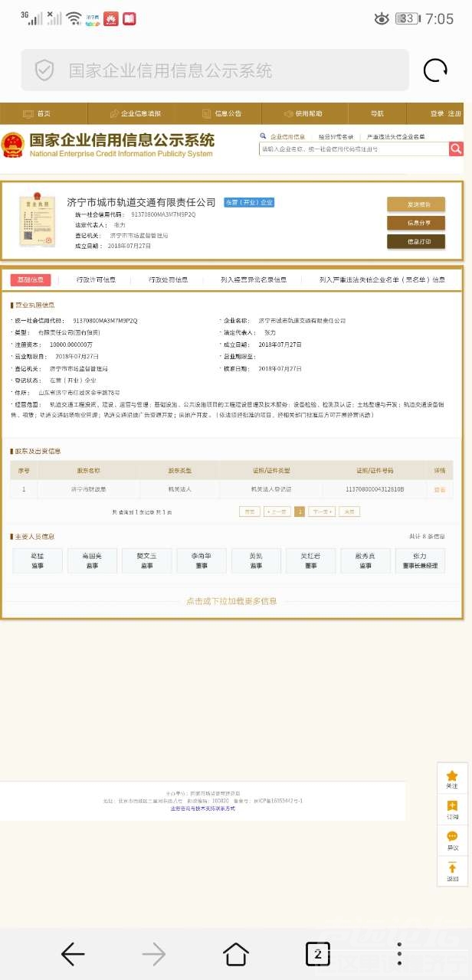472x980 pixels.
Task: Go back with the browser back arrow
Action: [73, 954]
